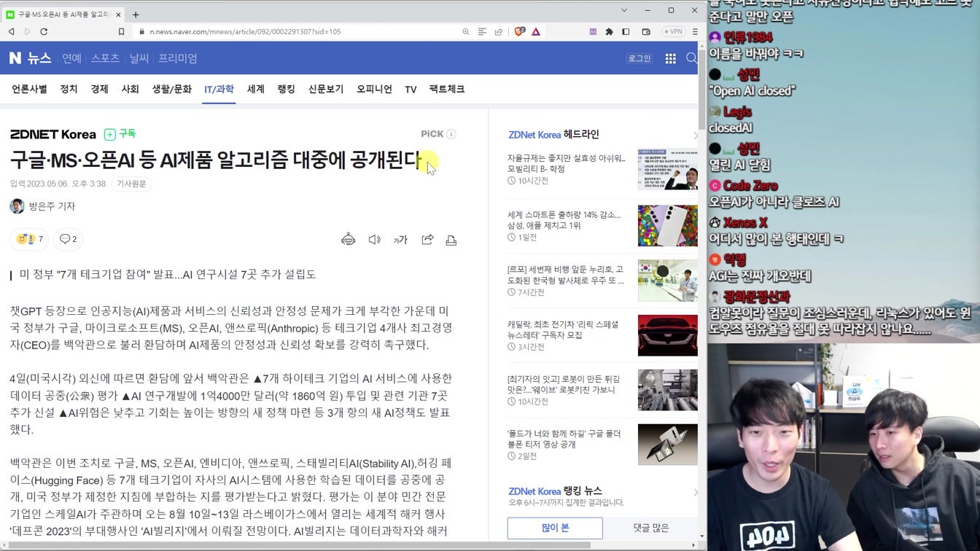Open the 날씨 section link

point(139,58)
